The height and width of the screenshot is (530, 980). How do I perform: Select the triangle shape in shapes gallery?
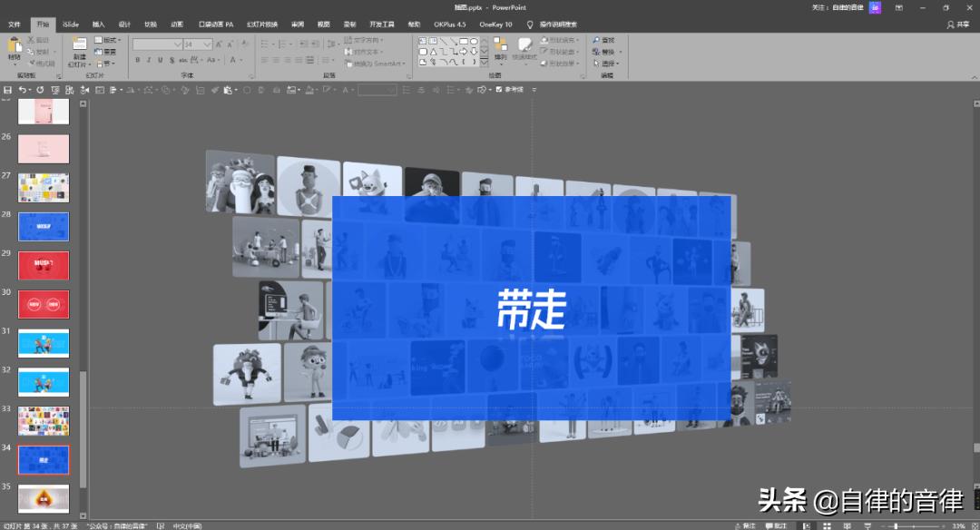(433, 52)
